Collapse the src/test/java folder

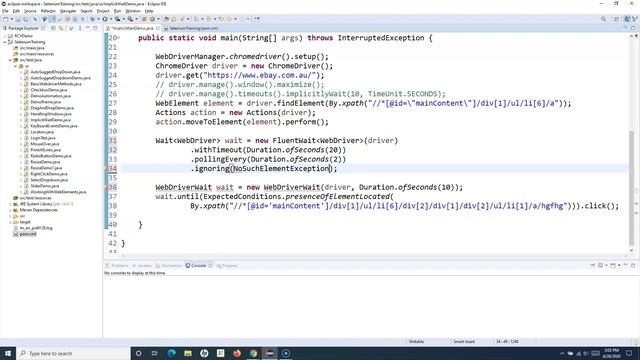point(10,60)
